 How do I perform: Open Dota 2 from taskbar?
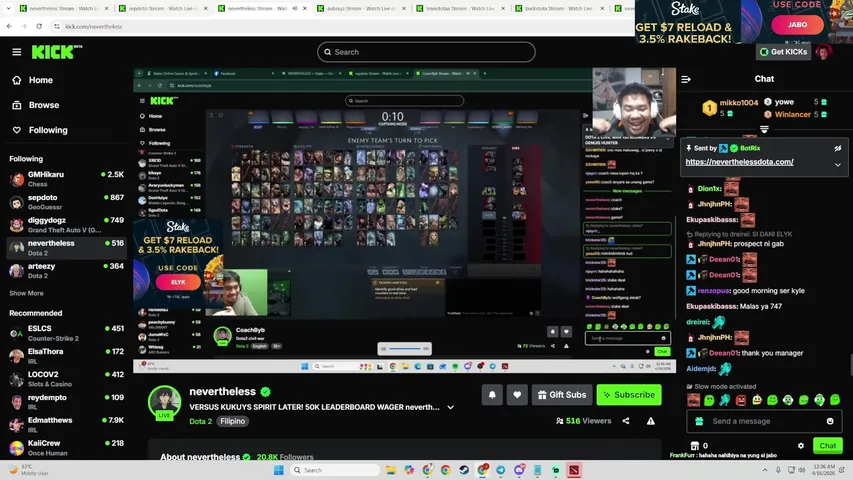[574, 470]
